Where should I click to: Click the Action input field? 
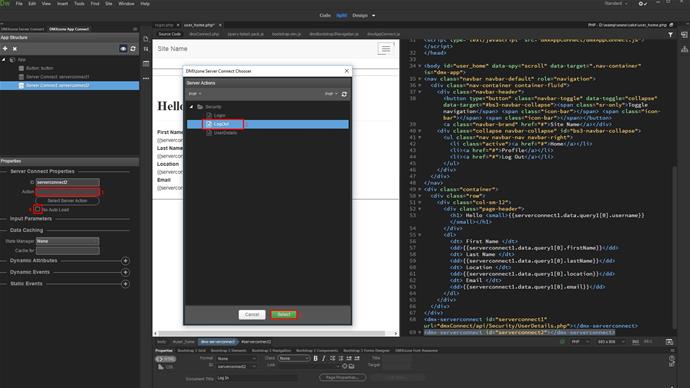click(x=67, y=191)
